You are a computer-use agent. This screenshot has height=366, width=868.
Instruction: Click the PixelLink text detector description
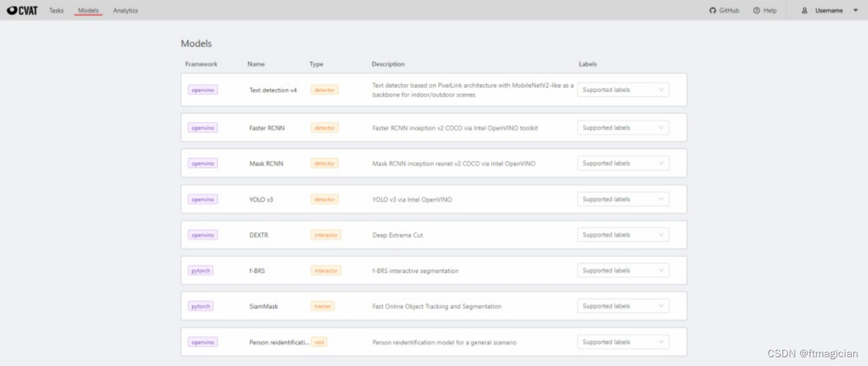tap(473, 90)
